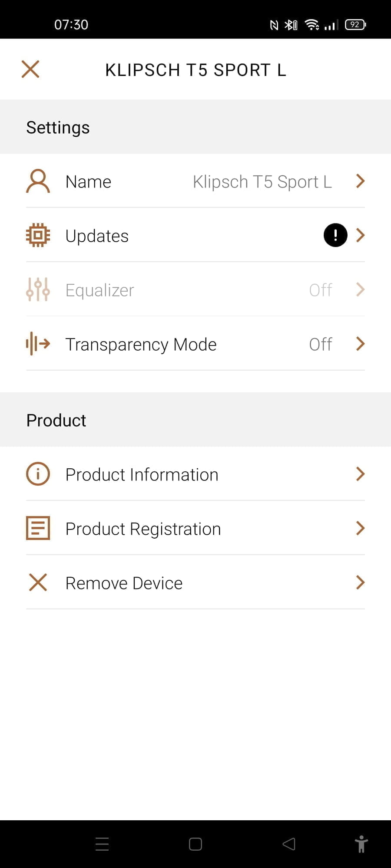The width and height of the screenshot is (391, 868).
Task: Open the Product Registration menu item
Action: (143, 529)
